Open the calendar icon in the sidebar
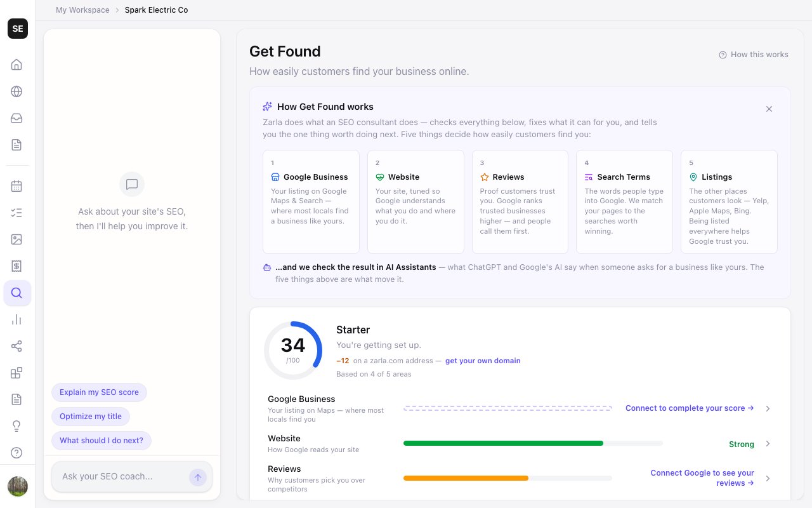 (16, 186)
